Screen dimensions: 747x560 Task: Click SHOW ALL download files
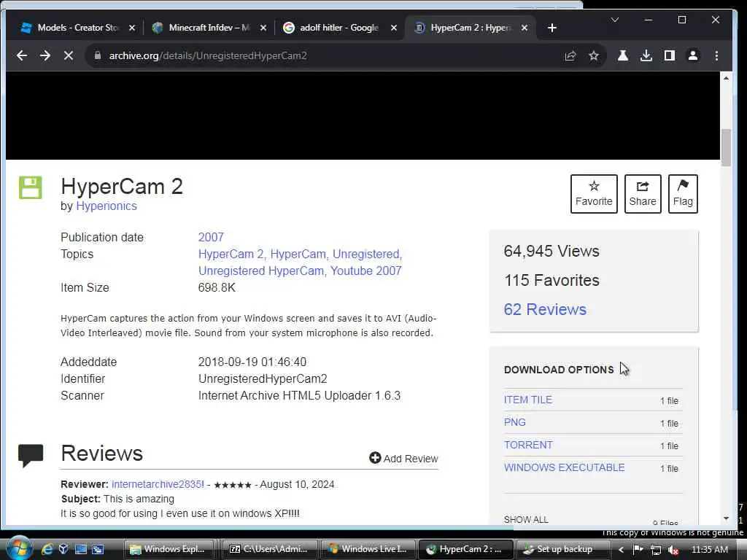(x=526, y=519)
